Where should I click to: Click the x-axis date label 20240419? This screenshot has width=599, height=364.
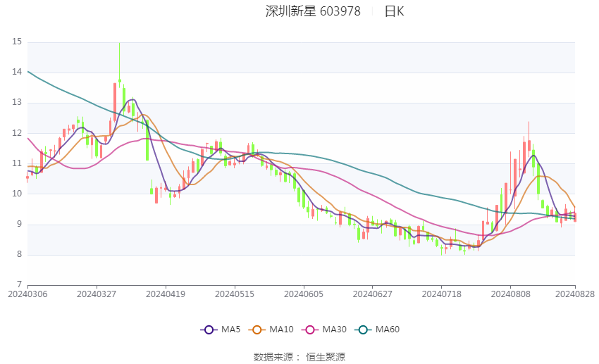(166, 294)
